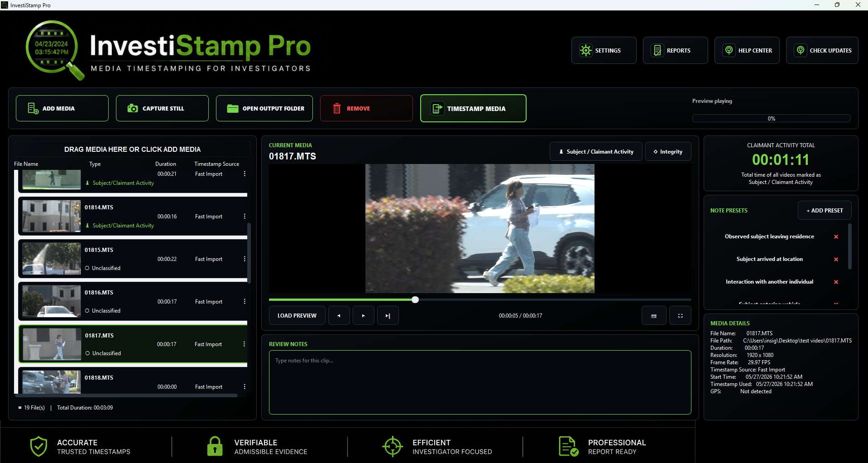This screenshot has height=463, width=868.
Task: Open options menu for 01815.MTS
Action: click(245, 259)
